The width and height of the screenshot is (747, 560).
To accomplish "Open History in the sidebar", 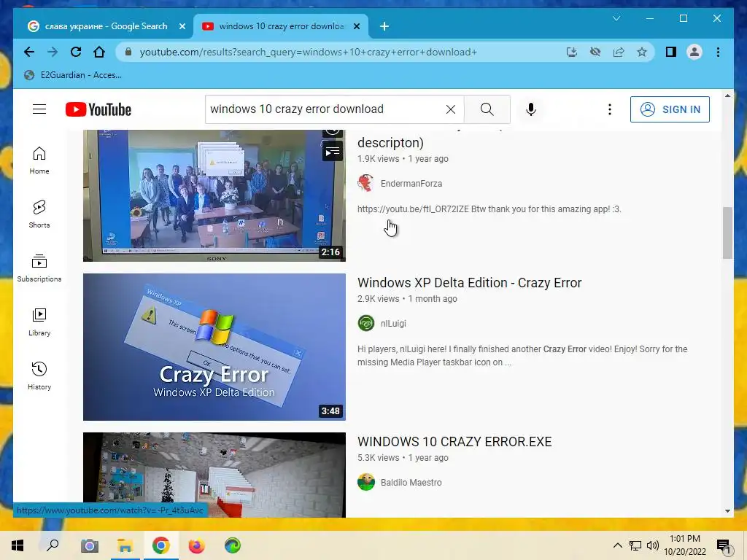I will tap(39, 376).
